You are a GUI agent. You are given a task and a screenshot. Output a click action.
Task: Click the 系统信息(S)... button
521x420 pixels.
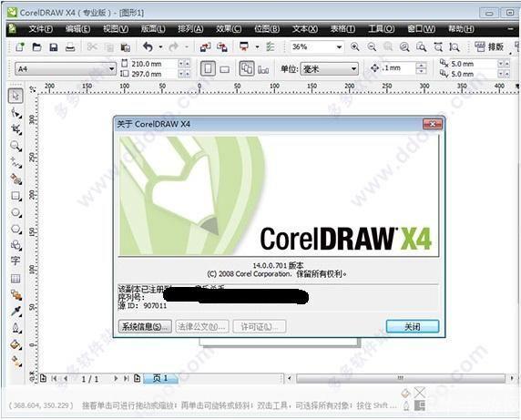pos(145,327)
